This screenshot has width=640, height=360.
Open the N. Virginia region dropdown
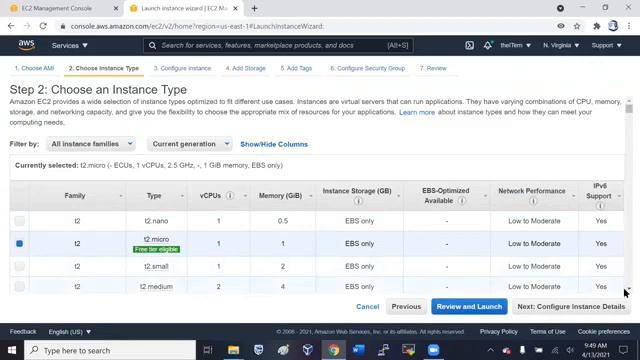(561, 45)
